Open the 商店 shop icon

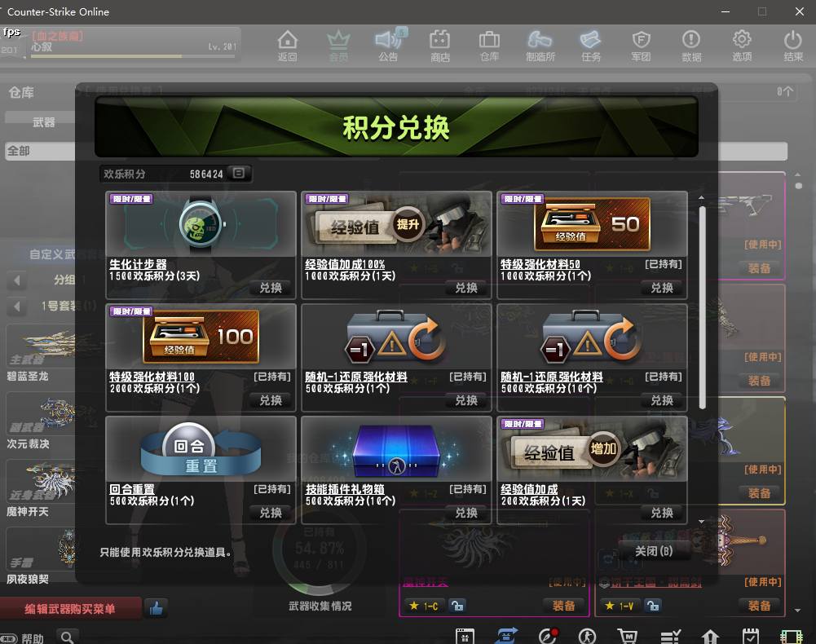[x=439, y=46]
